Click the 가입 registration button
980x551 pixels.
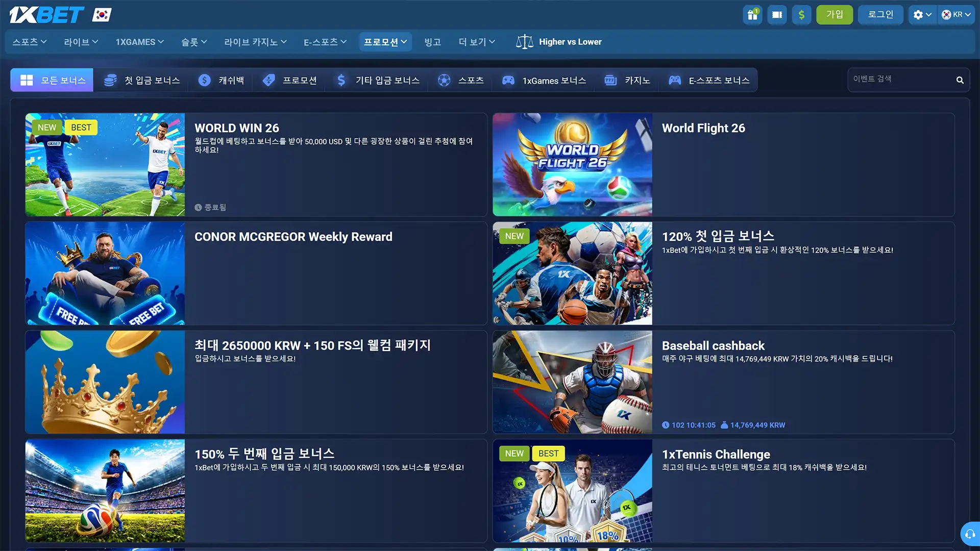click(835, 15)
